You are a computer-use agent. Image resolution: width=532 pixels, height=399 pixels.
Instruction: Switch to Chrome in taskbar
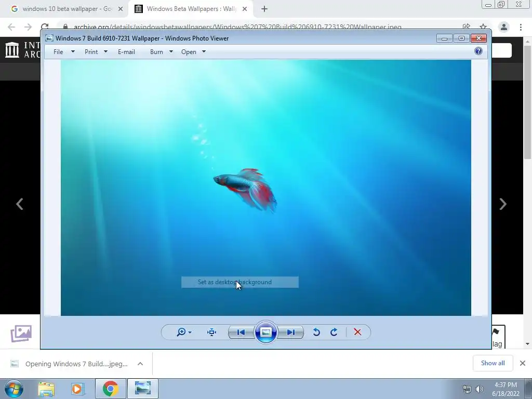[x=110, y=389]
